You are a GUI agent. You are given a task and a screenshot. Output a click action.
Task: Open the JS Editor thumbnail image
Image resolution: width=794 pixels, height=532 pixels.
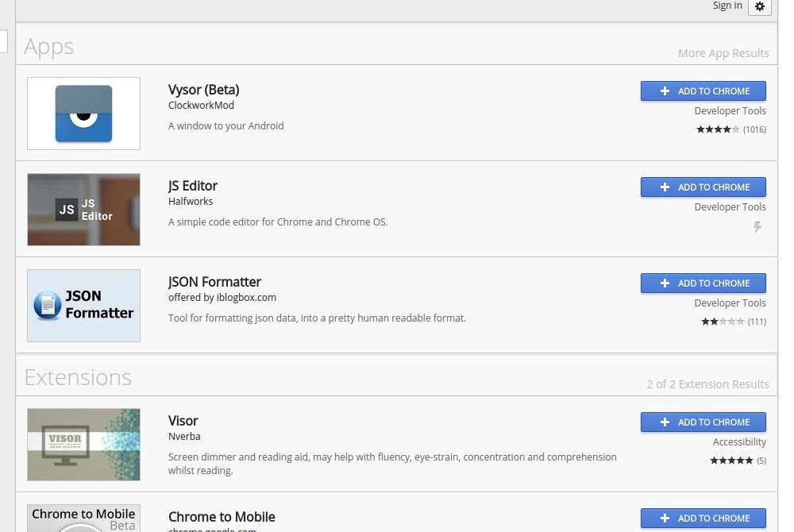click(x=83, y=210)
